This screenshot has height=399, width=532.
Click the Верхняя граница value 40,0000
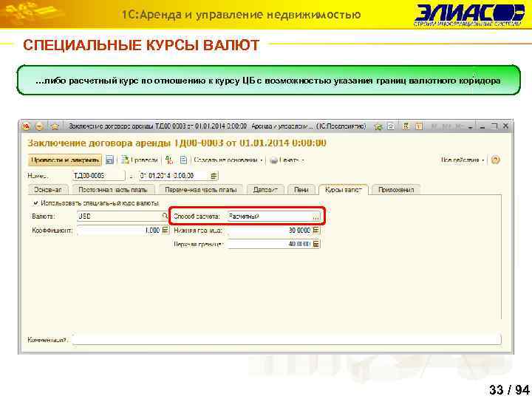point(270,244)
